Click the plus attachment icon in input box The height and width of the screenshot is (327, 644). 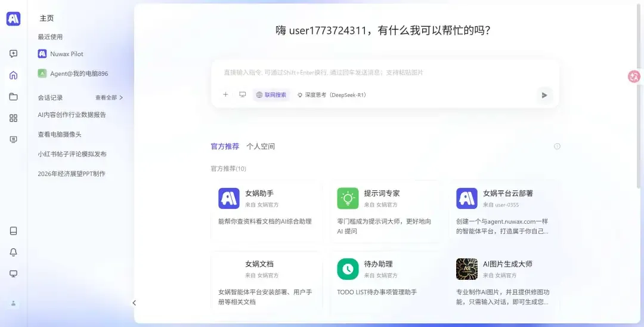(225, 95)
